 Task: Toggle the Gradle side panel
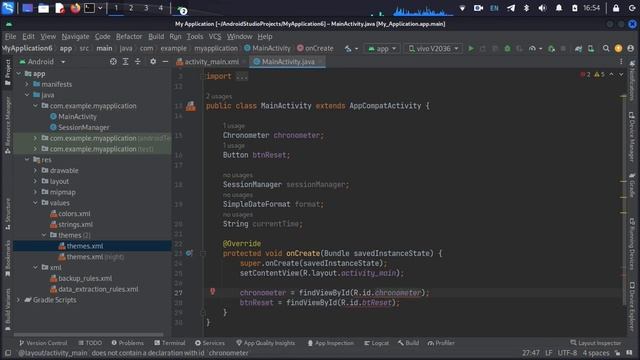pyautogui.click(x=632, y=185)
